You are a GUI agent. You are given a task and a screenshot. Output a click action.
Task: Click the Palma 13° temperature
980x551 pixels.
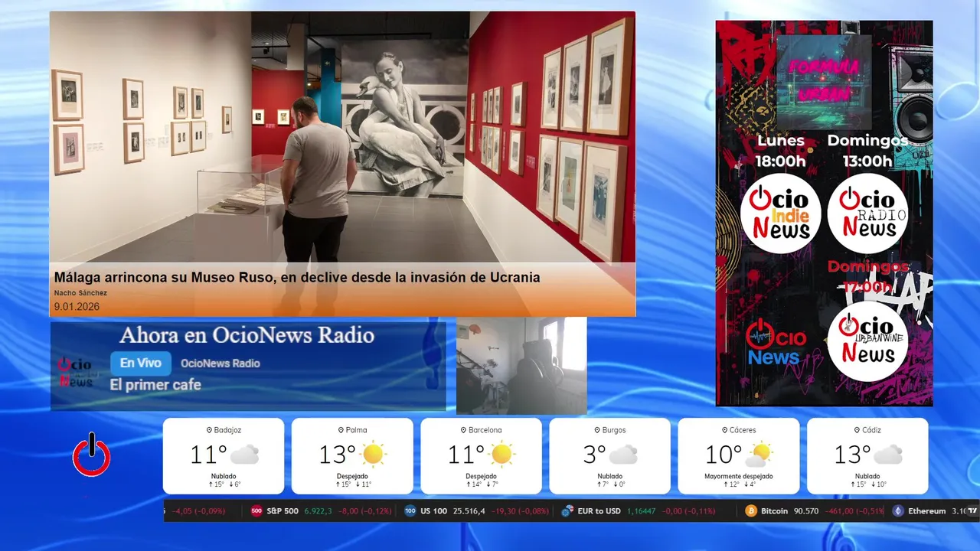click(338, 455)
